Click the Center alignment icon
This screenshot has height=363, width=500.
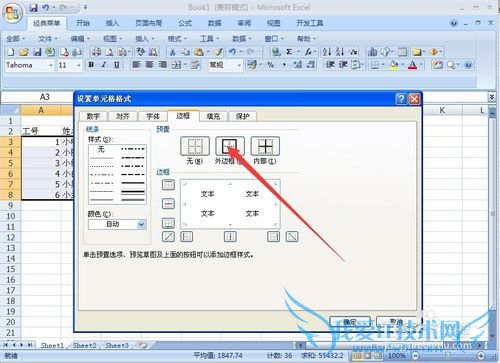click(149, 65)
